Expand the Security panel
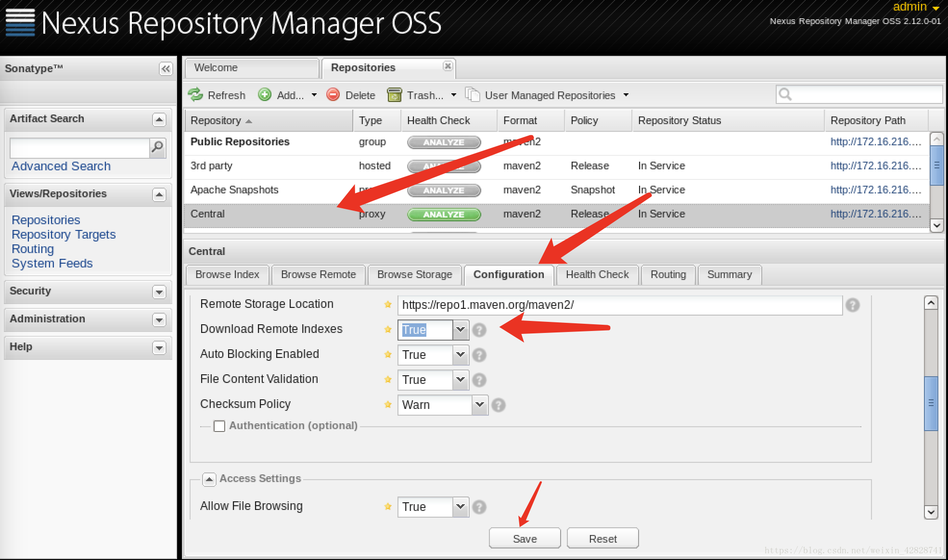 [x=159, y=292]
